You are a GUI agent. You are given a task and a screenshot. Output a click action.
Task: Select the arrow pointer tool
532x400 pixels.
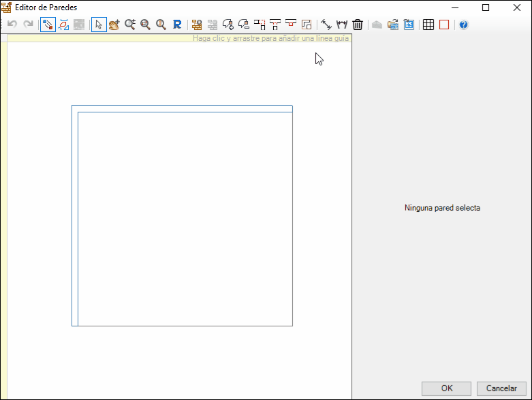click(99, 25)
